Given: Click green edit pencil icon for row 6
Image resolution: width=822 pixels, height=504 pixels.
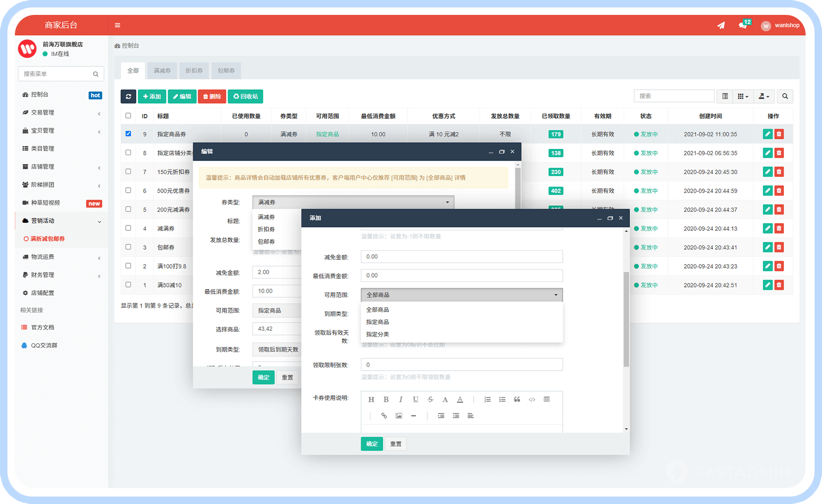Looking at the screenshot, I should (767, 191).
